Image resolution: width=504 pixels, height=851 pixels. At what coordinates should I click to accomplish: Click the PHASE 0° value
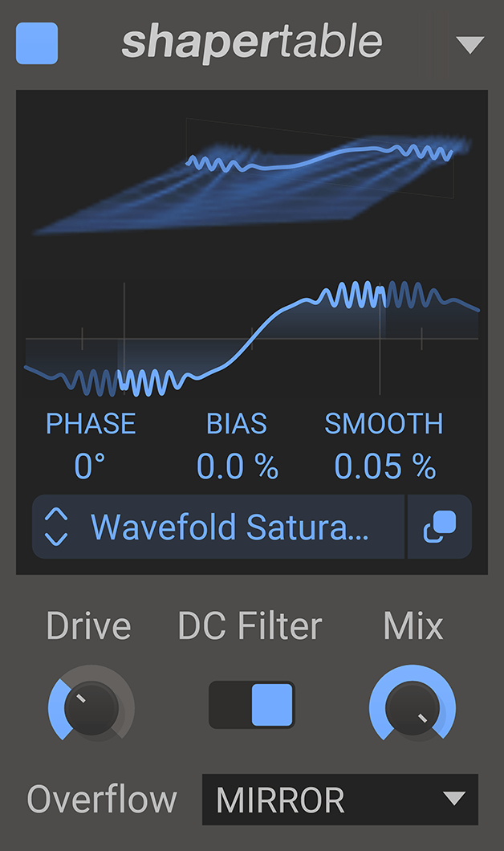click(90, 466)
